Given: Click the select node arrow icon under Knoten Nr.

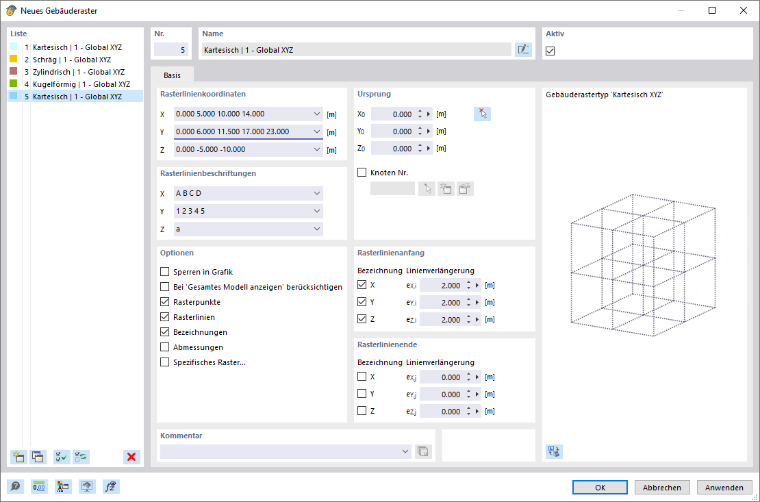Looking at the screenshot, I should [427, 189].
